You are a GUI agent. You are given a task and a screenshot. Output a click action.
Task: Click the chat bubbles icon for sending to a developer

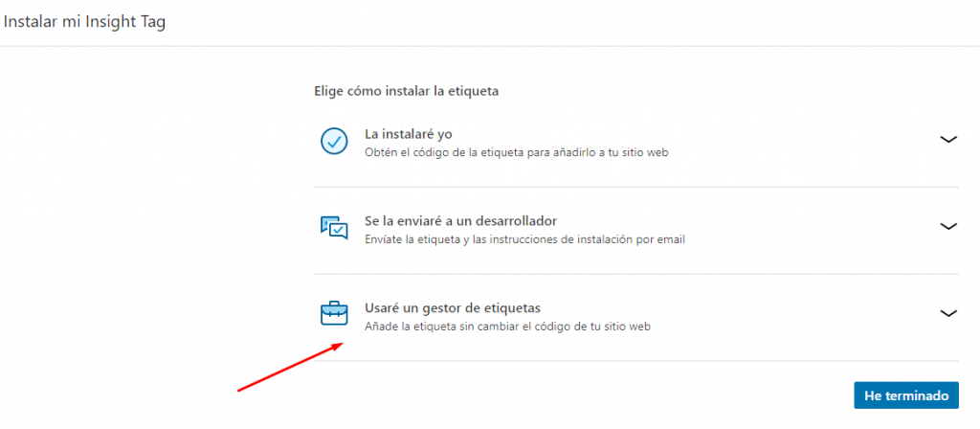[x=334, y=228]
